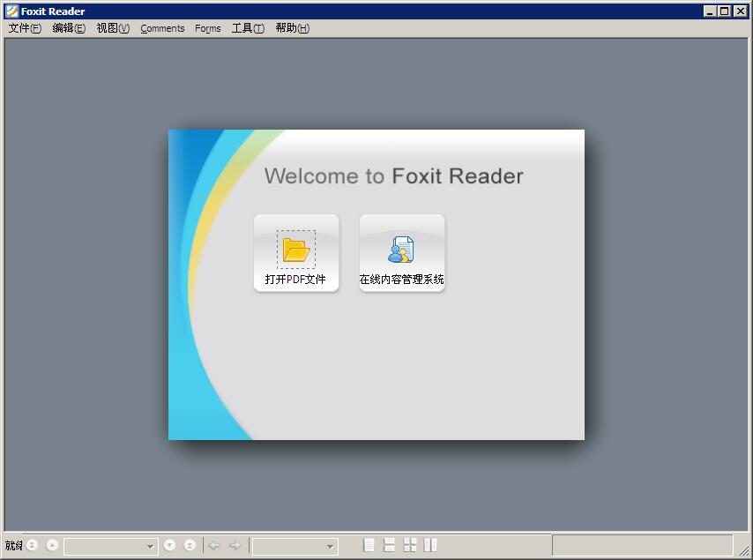Expand the magnification combo box arrow

point(331,545)
